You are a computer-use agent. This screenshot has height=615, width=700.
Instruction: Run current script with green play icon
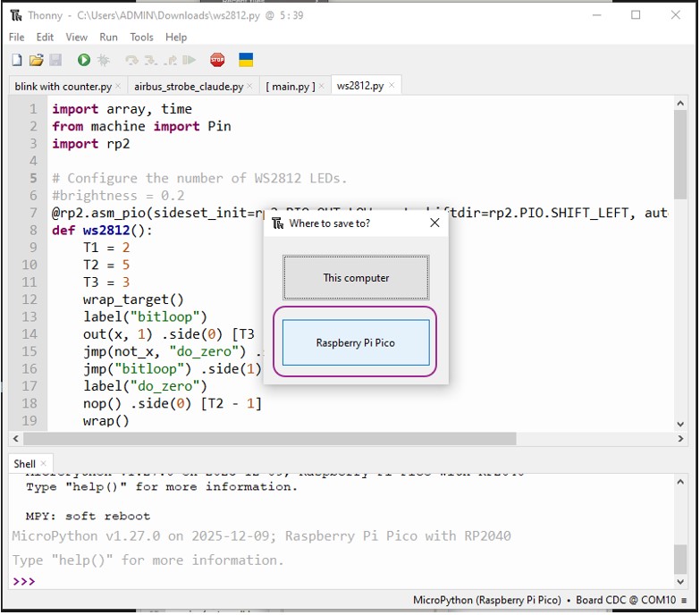(x=83, y=60)
